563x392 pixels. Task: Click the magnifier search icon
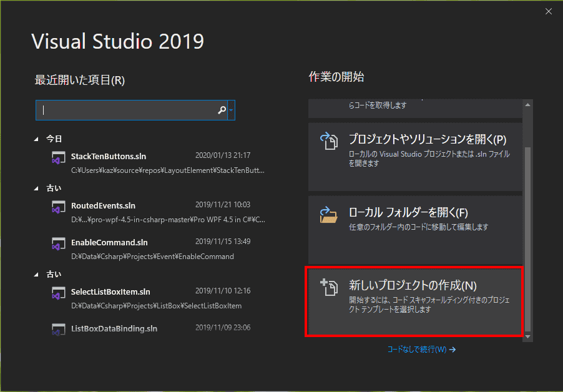tap(222, 110)
